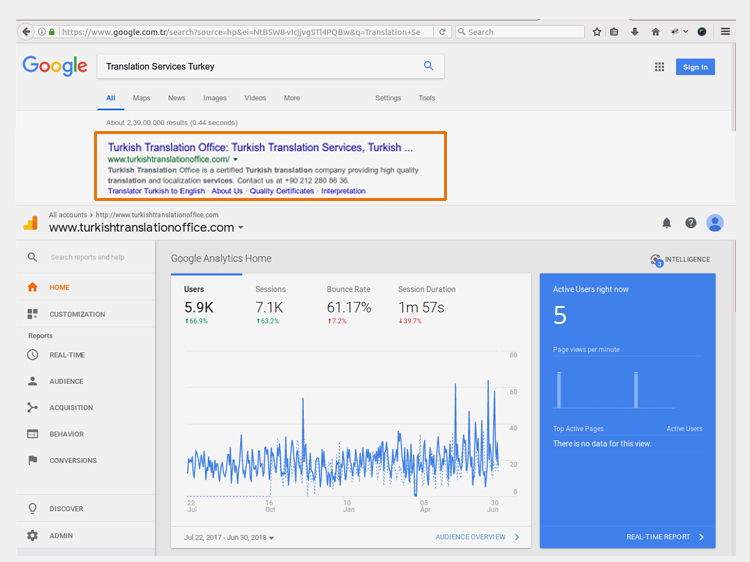Expand the green URL arrow in search result

point(235,159)
